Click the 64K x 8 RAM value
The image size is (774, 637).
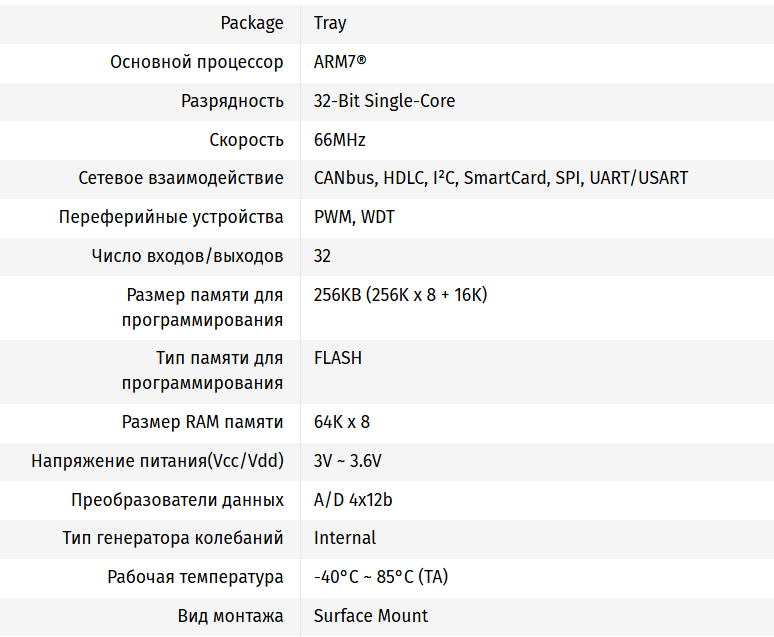coord(342,422)
